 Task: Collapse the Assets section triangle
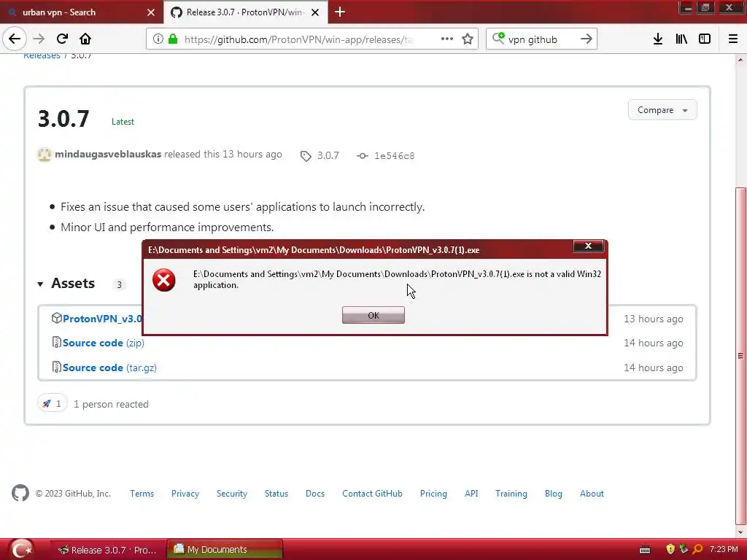click(41, 284)
